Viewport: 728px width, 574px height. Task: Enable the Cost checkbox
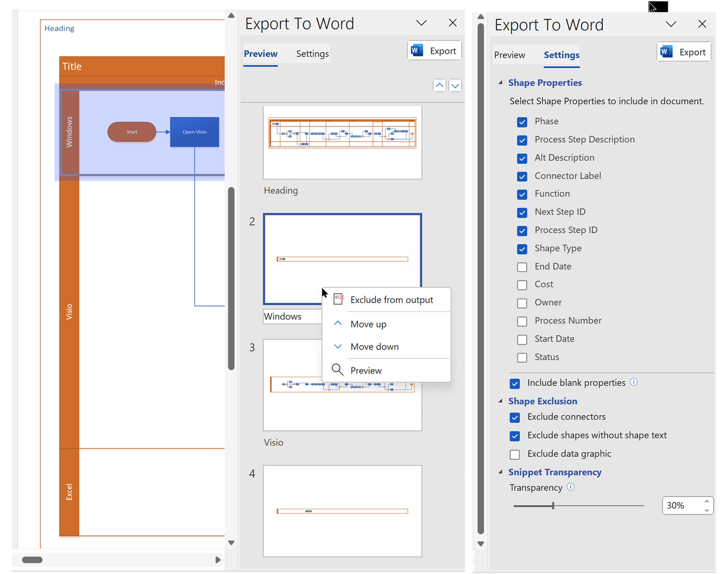522,285
